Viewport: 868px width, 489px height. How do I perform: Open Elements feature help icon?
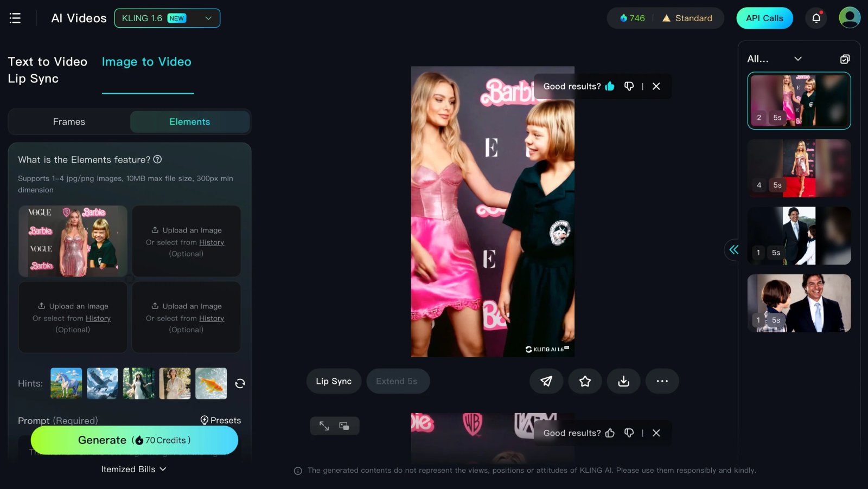[157, 159]
